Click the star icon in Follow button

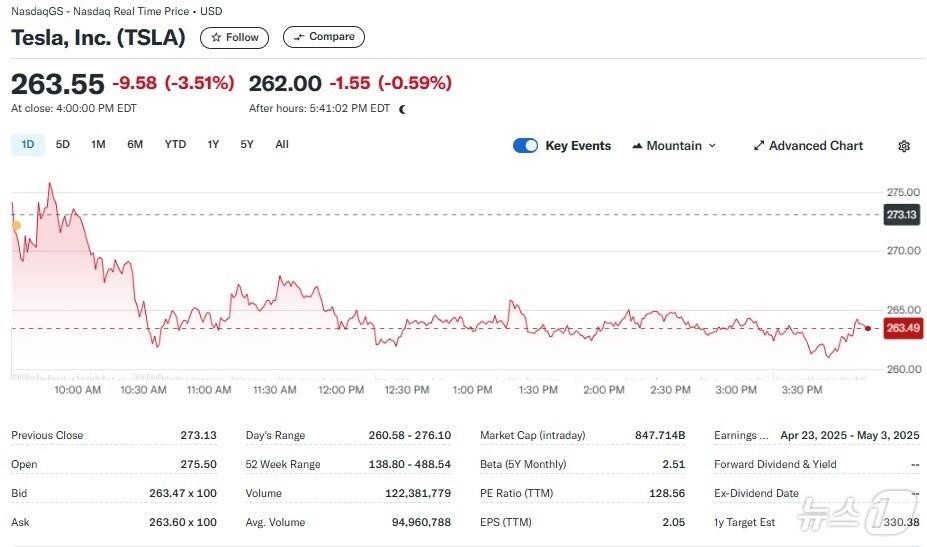pyautogui.click(x=215, y=38)
